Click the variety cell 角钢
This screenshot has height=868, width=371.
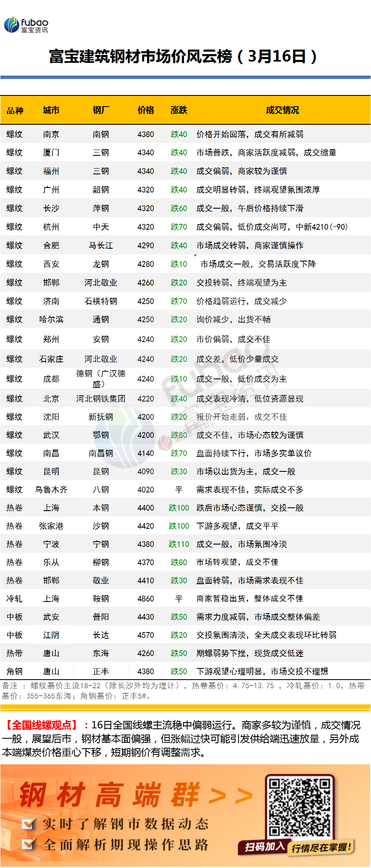point(14,671)
